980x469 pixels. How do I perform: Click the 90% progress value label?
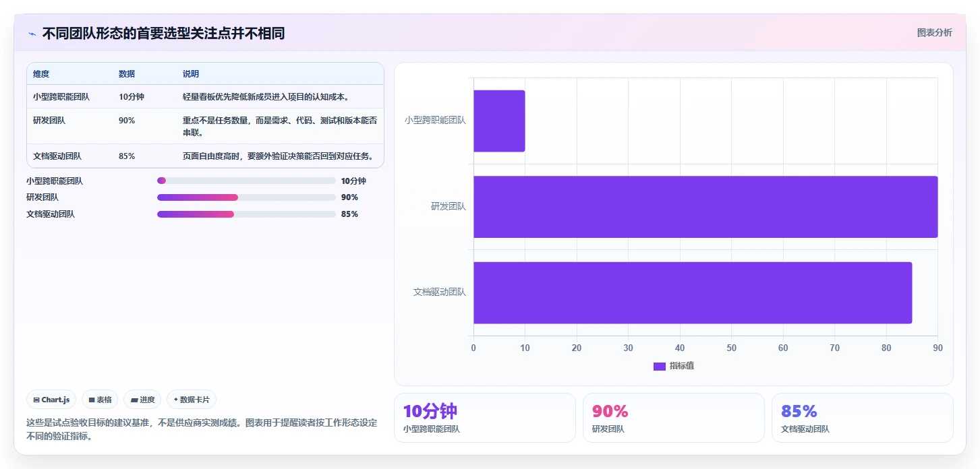tap(349, 197)
